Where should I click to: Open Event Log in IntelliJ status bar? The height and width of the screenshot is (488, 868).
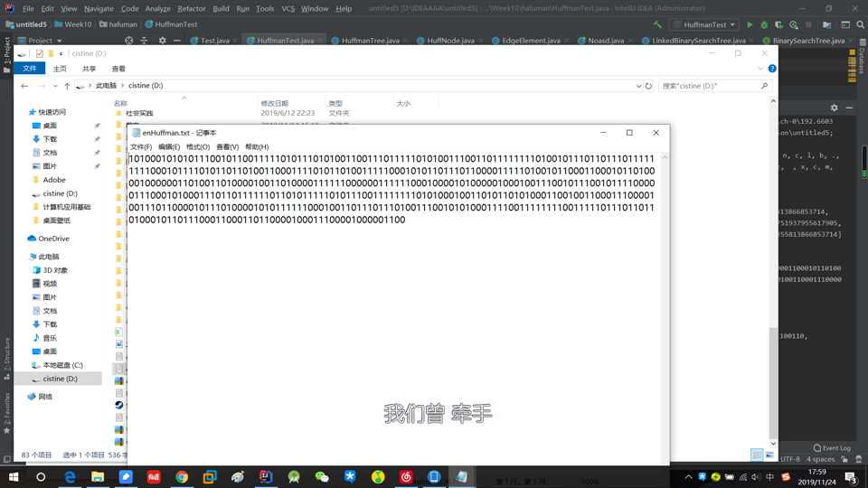tap(832, 447)
